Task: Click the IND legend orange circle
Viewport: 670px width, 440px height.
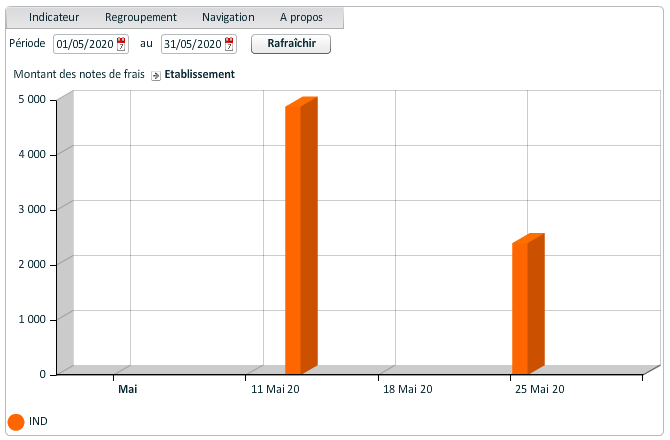Action: coord(16,422)
